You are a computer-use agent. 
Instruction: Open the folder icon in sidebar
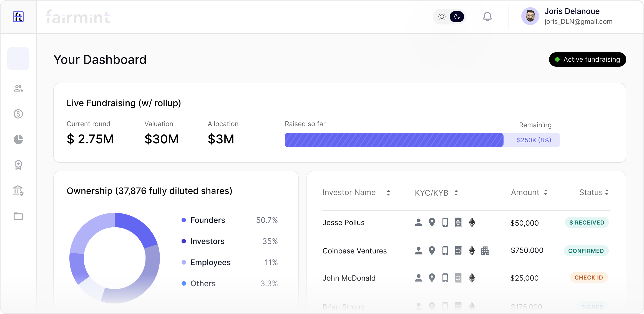click(18, 216)
